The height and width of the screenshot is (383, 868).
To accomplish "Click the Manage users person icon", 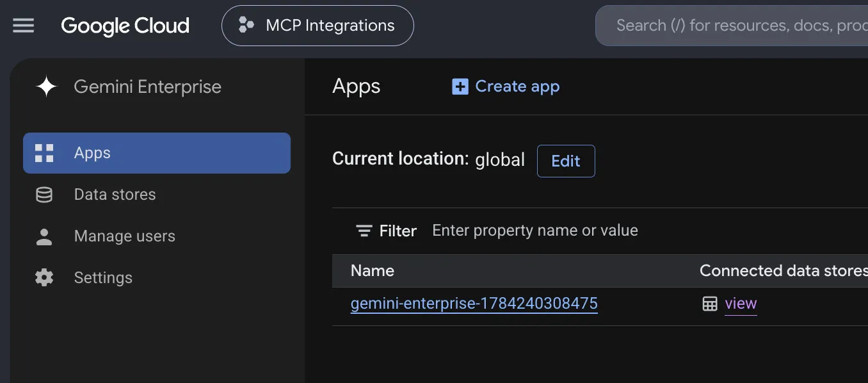I will coord(44,236).
